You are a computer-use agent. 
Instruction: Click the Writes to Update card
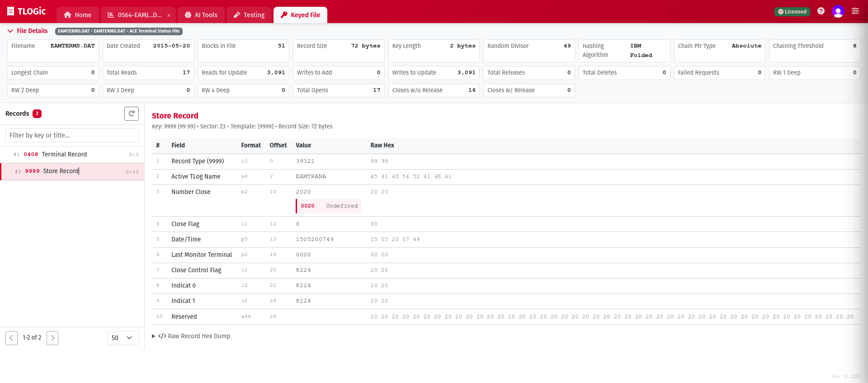pyautogui.click(x=434, y=73)
